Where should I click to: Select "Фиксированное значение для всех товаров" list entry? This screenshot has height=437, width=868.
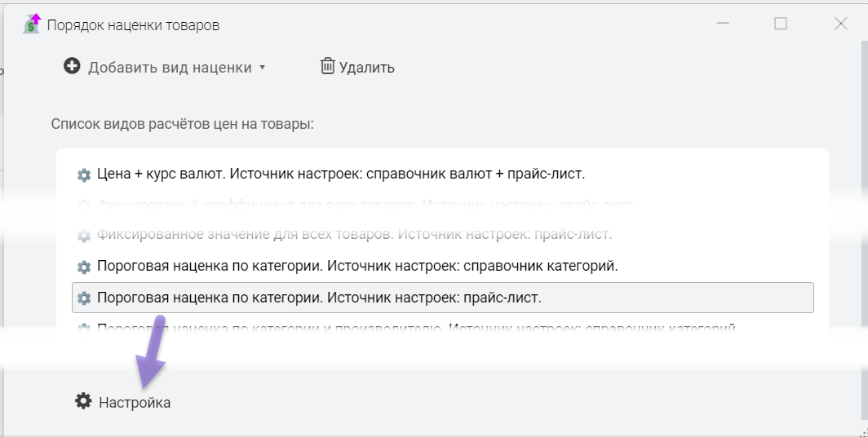[x=354, y=235]
